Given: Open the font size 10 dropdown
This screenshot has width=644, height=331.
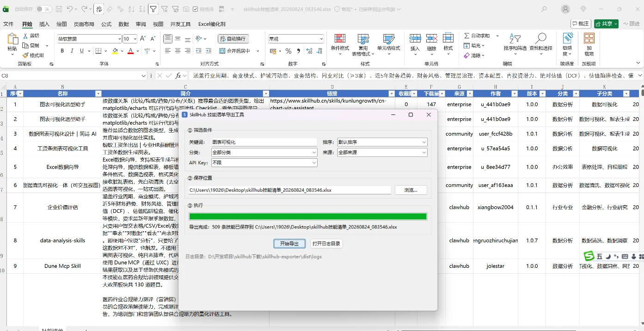Looking at the screenshot, I should (x=135, y=39).
